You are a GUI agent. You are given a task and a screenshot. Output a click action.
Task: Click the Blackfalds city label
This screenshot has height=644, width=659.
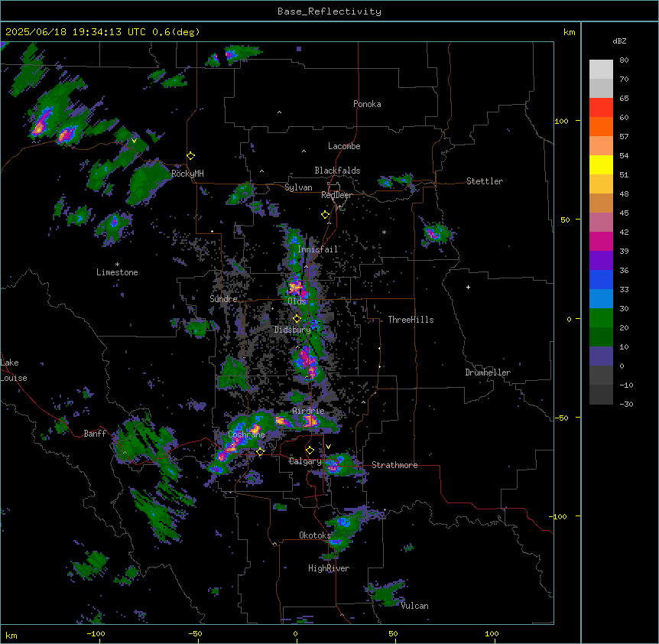(x=337, y=171)
